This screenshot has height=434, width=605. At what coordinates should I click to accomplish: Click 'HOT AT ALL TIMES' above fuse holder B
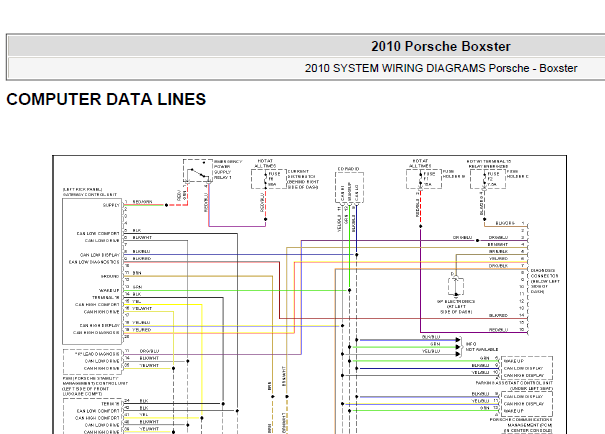pyautogui.click(x=420, y=163)
